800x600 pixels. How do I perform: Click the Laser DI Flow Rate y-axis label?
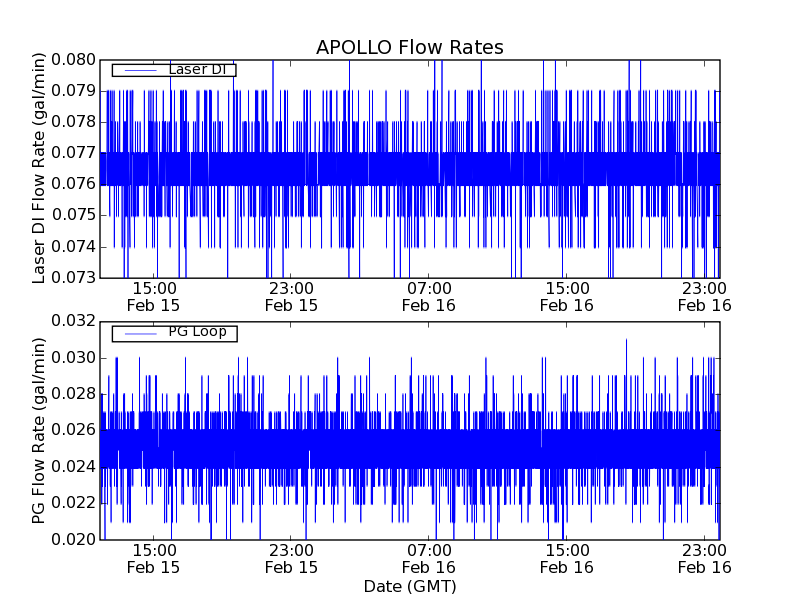click(x=39, y=169)
